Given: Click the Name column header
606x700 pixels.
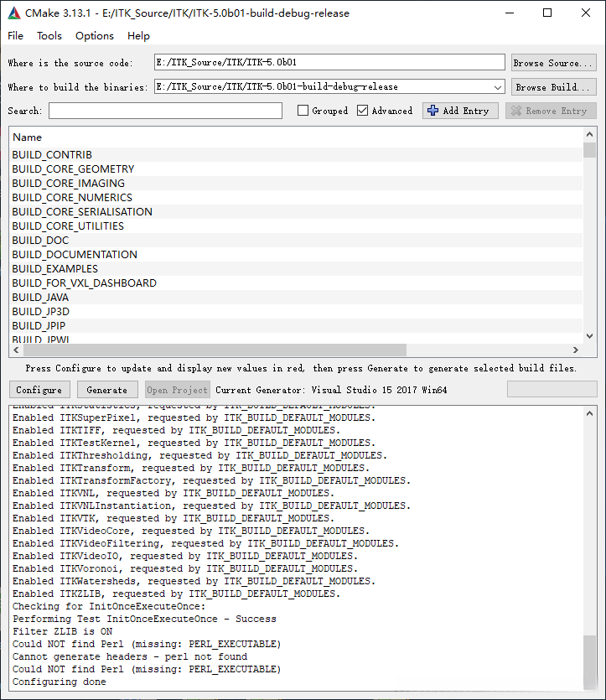Looking at the screenshot, I should [x=27, y=137].
